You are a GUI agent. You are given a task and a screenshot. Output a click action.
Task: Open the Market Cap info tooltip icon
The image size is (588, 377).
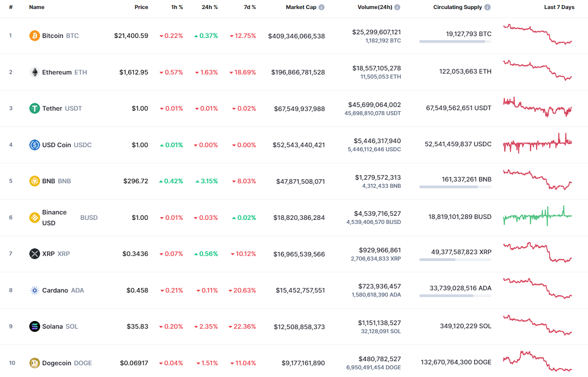pos(321,7)
